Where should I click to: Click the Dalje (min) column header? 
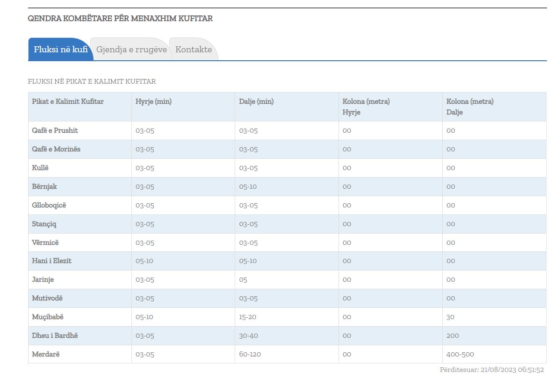[256, 102]
